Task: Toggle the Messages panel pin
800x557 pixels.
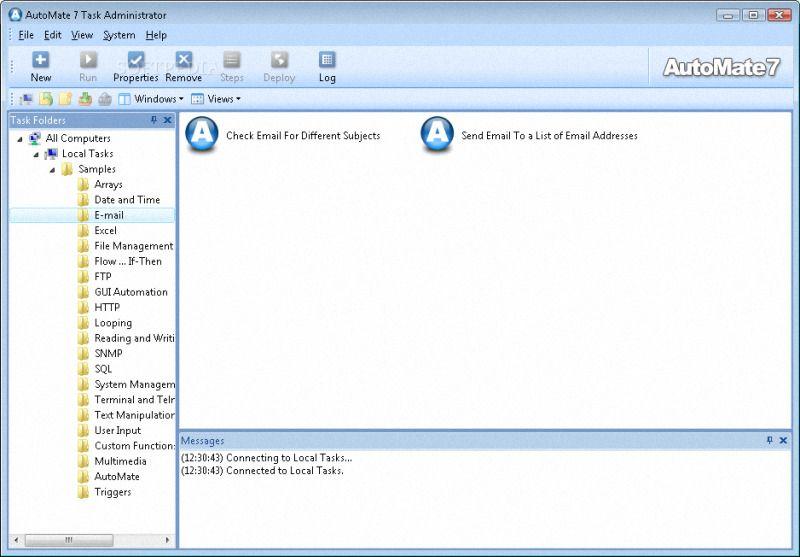Action: pyautogui.click(x=769, y=440)
